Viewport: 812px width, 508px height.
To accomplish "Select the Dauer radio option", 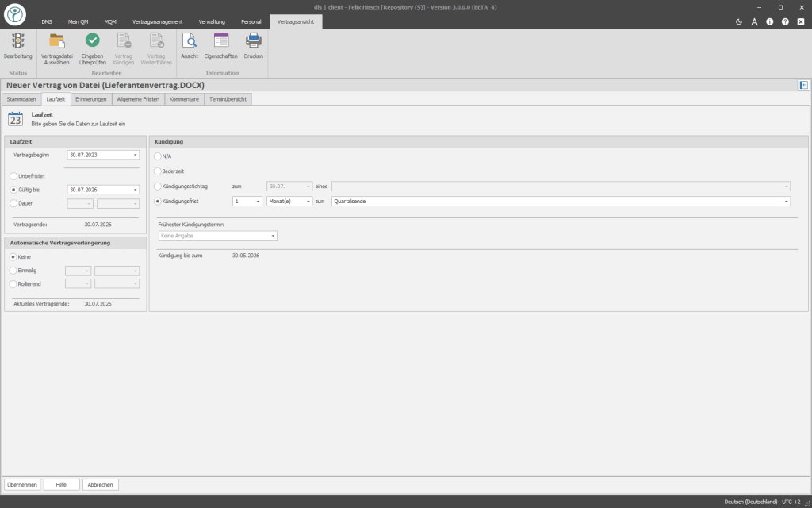I will (13, 203).
